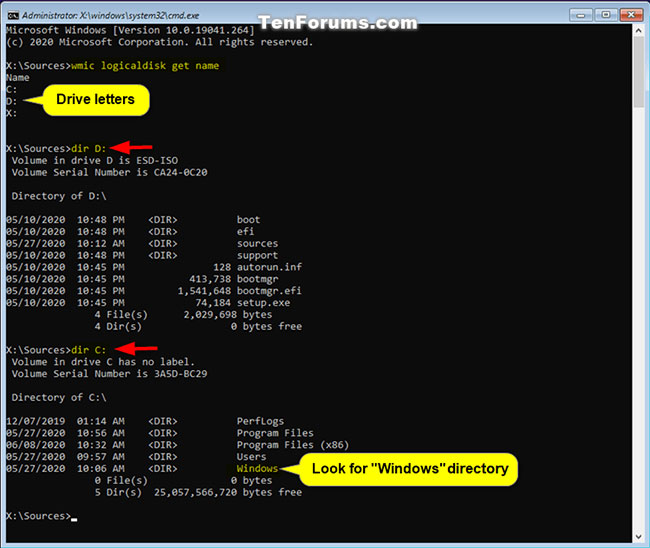The width and height of the screenshot is (650, 548).
Task: Click the 'Users' directory entry
Action: [251, 457]
